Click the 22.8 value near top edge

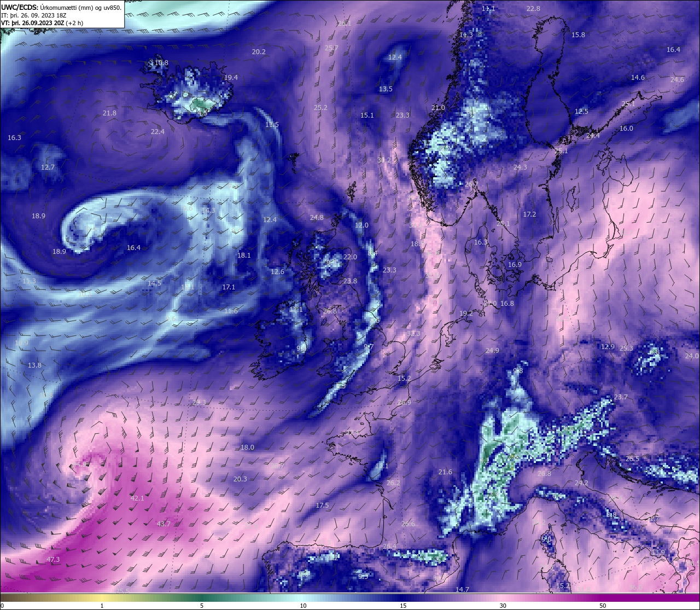[x=533, y=8]
